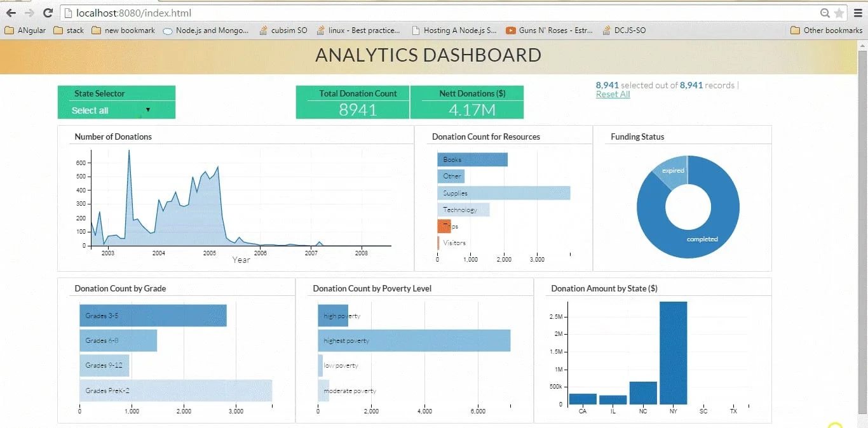The width and height of the screenshot is (868, 428).
Task: Open the ANgular bookmarks folder
Action: tap(25, 30)
